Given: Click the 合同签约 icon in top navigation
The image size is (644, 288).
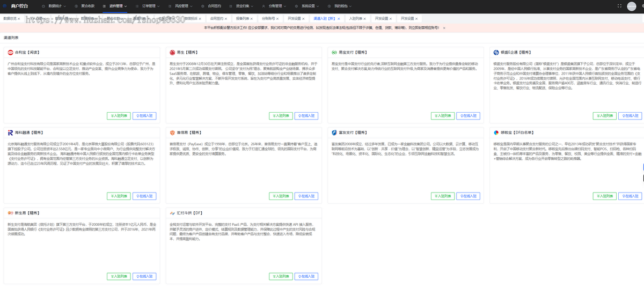Looking at the screenshot, I should (x=204, y=6).
